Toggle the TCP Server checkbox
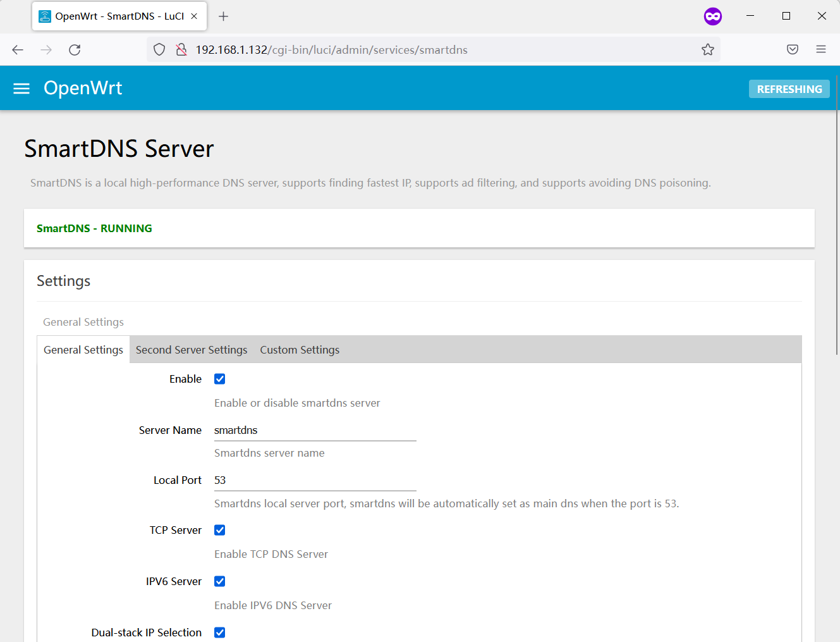840x642 pixels. 220,530
